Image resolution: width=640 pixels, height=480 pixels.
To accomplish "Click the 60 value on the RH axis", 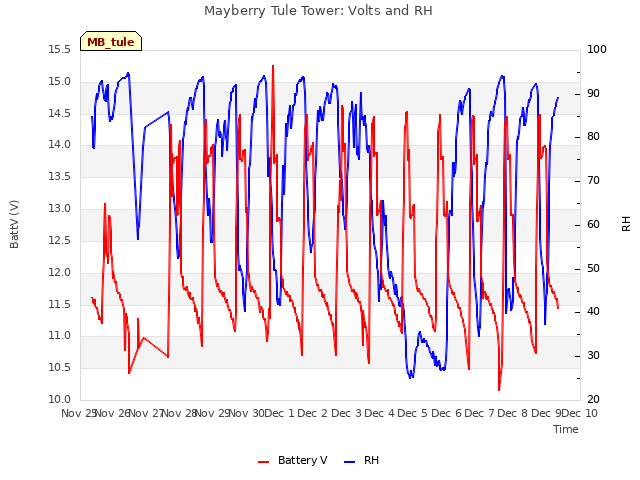I will 593,224.
